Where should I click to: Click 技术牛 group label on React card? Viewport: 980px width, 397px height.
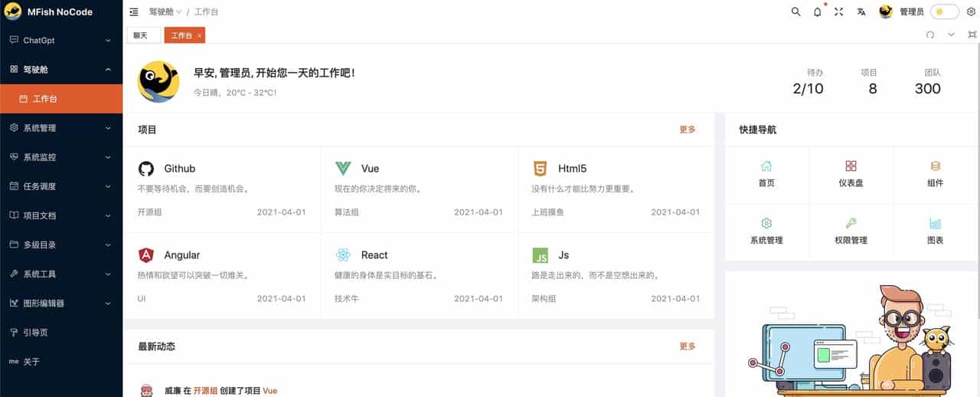pyautogui.click(x=347, y=299)
